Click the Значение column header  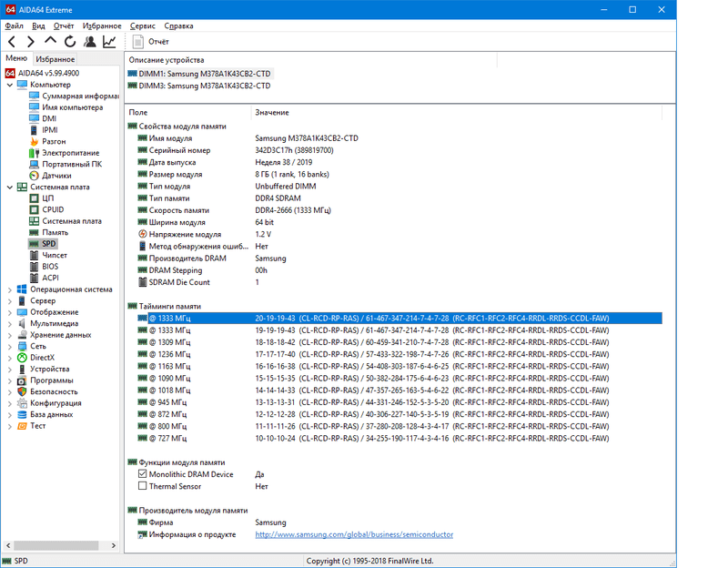point(457,112)
